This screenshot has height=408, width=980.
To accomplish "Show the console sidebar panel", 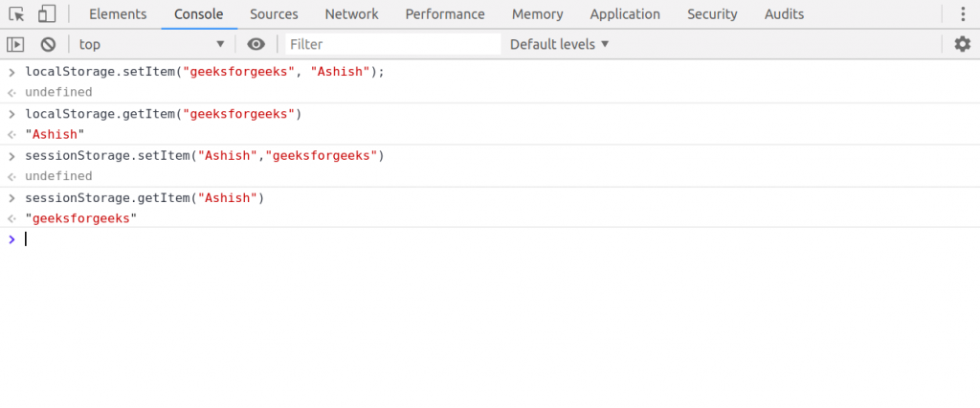I will tap(15, 44).
